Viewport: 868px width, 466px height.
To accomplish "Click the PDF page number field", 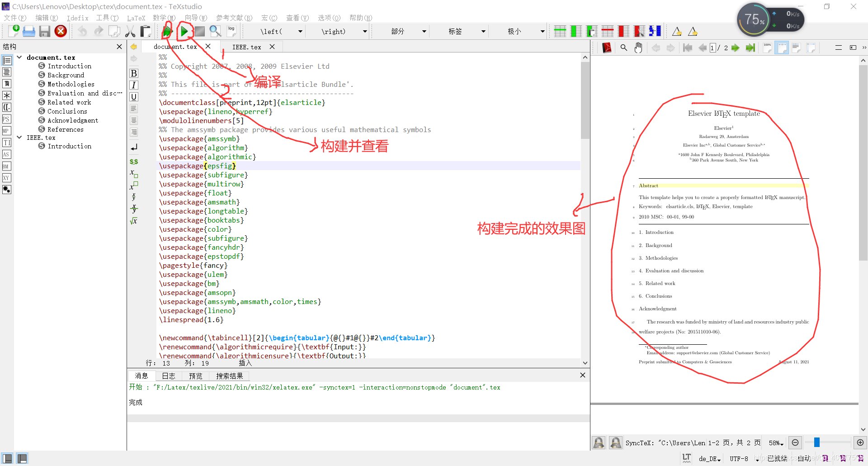I will (x=713, y=48).
